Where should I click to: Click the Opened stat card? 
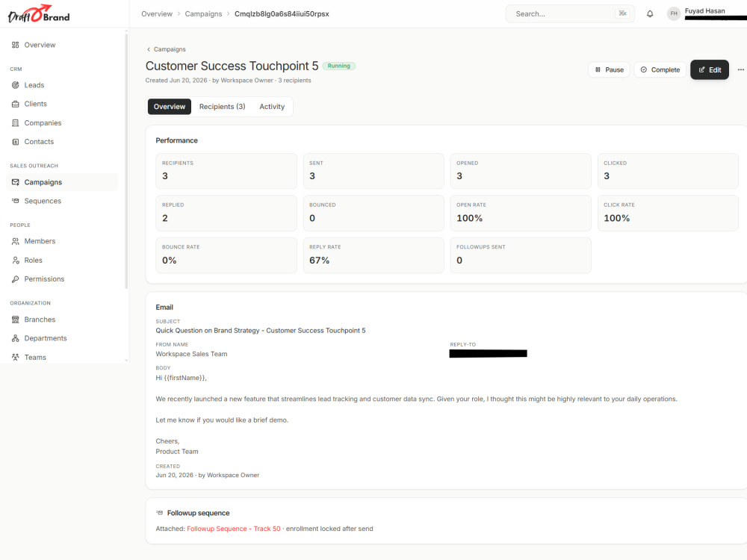(521, 171)
